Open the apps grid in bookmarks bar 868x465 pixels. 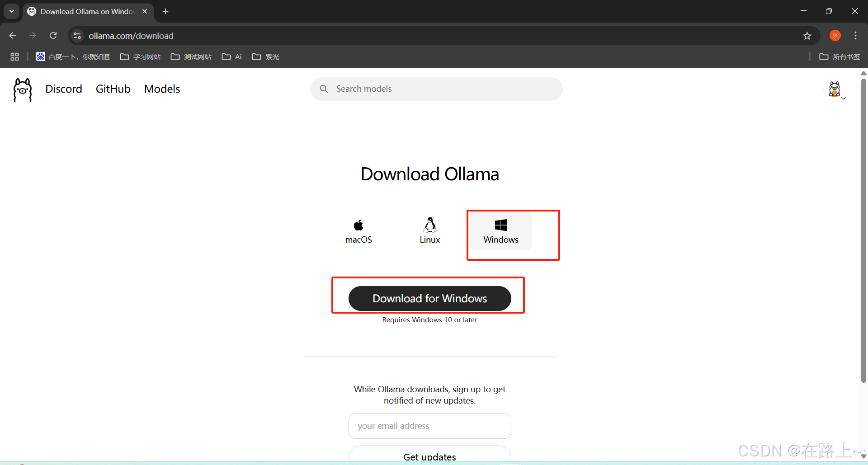point(14,56)
